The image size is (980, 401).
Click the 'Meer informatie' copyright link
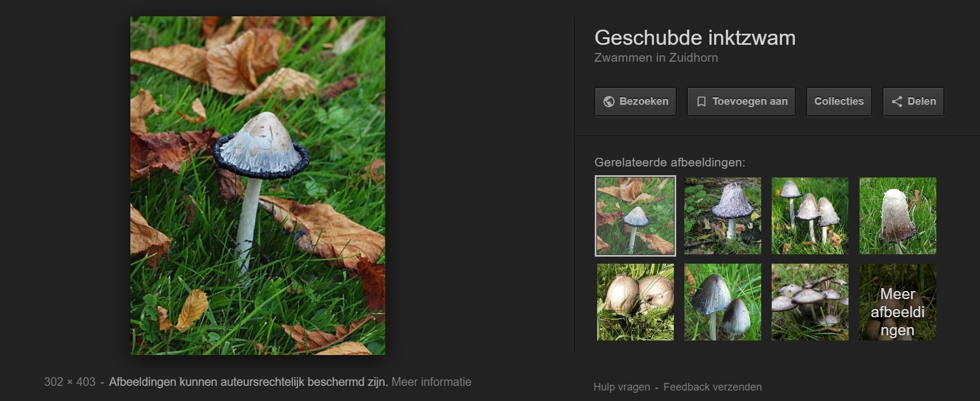431,382
